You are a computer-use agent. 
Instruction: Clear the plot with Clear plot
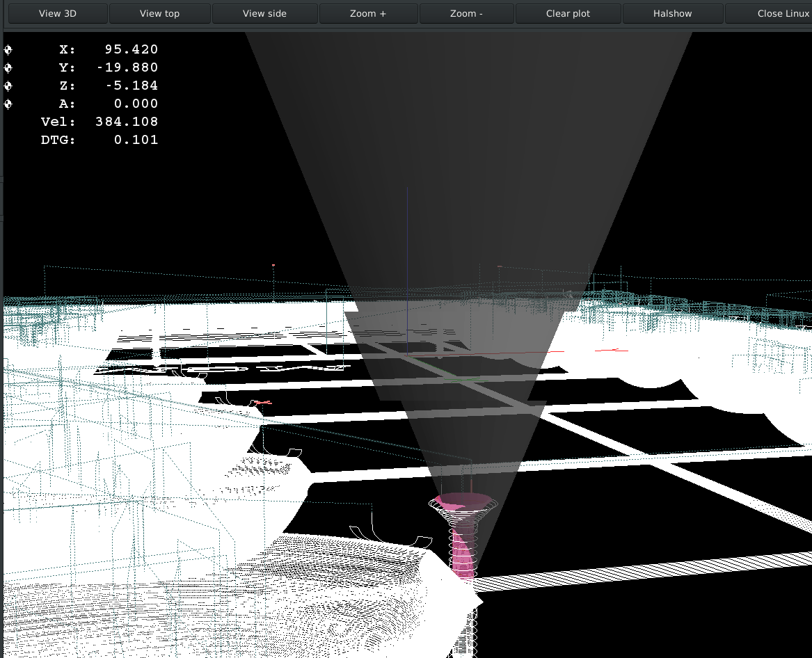[x=568, y=13]
